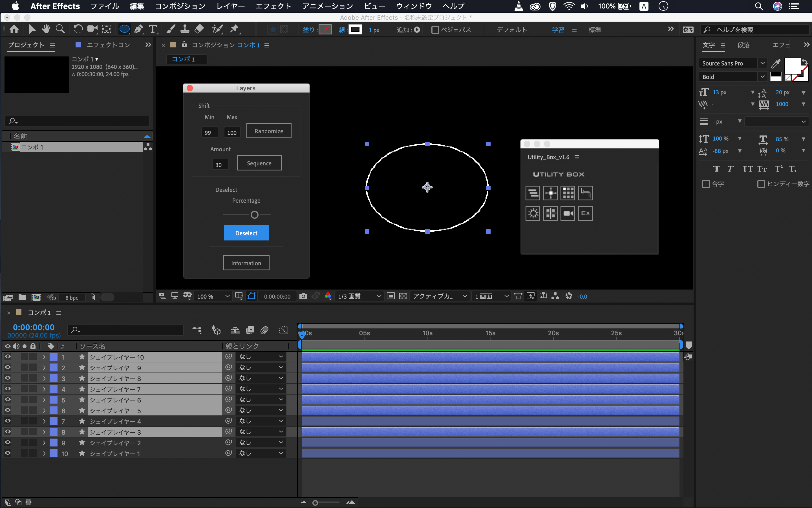Open the 1/3 画質 resolution dropdown
Viewport: 812px width, 508px height.
[359, 296]
